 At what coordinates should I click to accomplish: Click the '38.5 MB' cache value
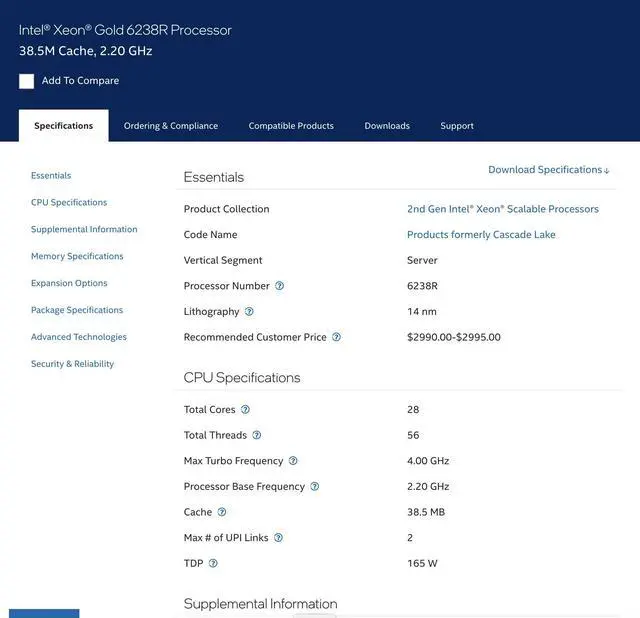(426, 512)
